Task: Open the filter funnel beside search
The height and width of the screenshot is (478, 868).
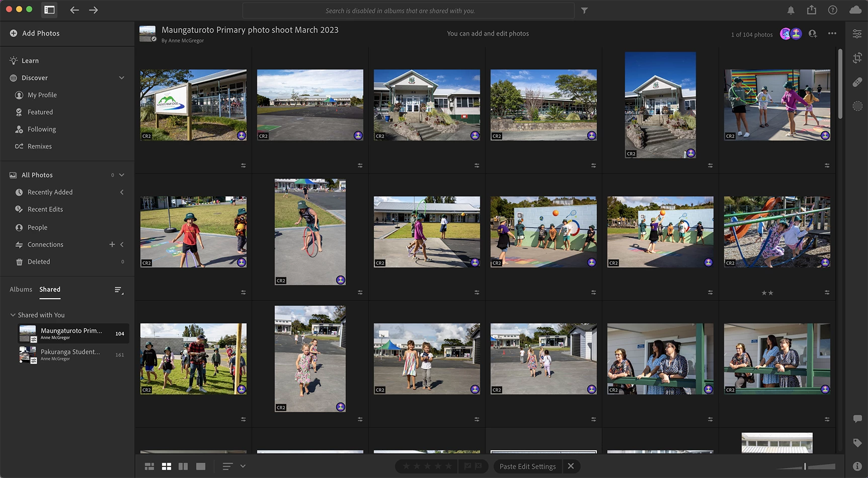Action: 584,11
